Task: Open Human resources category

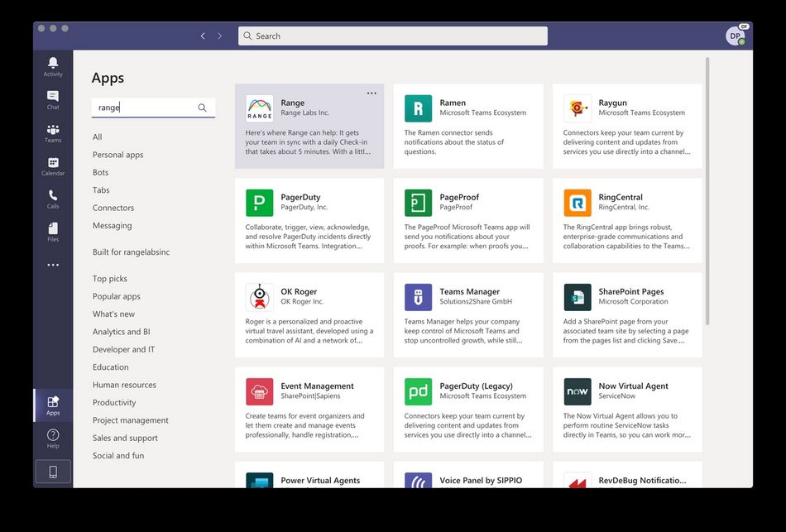Action: 124,385
